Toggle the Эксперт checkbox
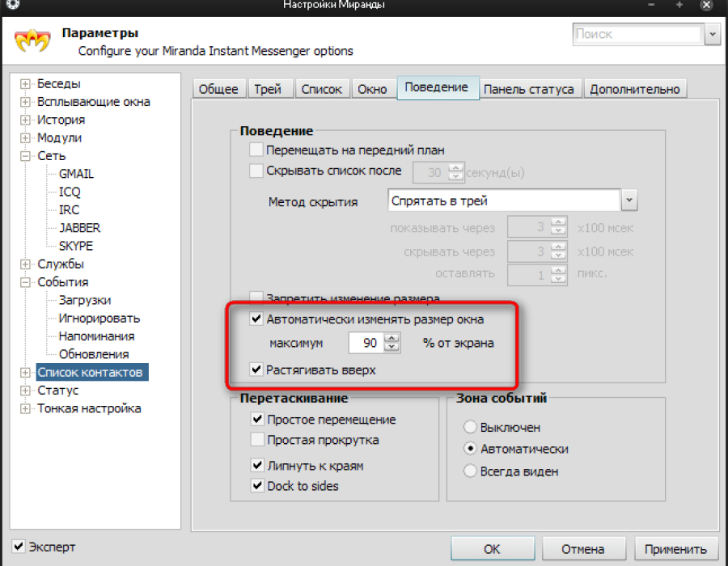The height and width of the screenshot is (566, 728). [x=18, y=546]
